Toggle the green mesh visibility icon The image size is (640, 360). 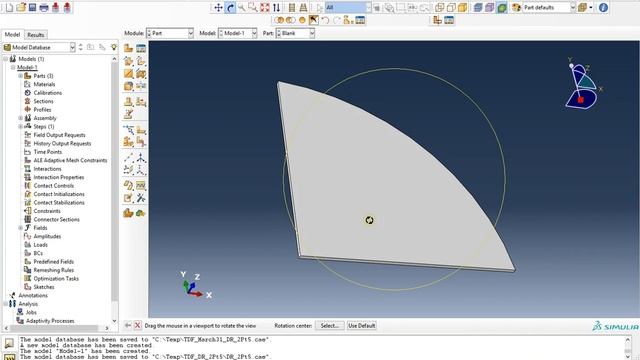click(502, 7)
